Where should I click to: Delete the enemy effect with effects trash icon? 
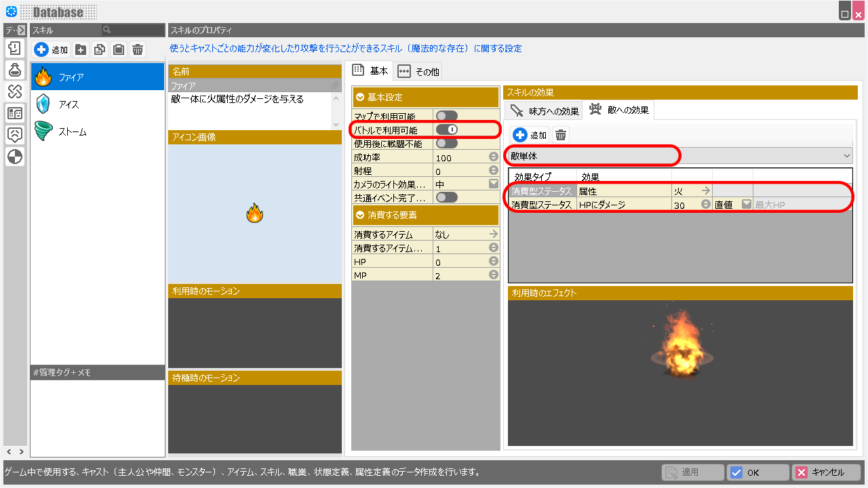click(561, 135)
